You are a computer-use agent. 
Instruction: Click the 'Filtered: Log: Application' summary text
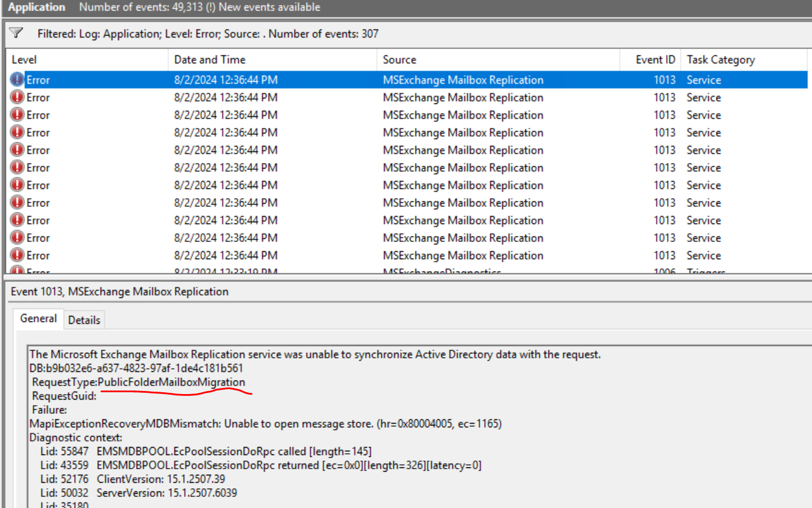[x=208, y=33]
